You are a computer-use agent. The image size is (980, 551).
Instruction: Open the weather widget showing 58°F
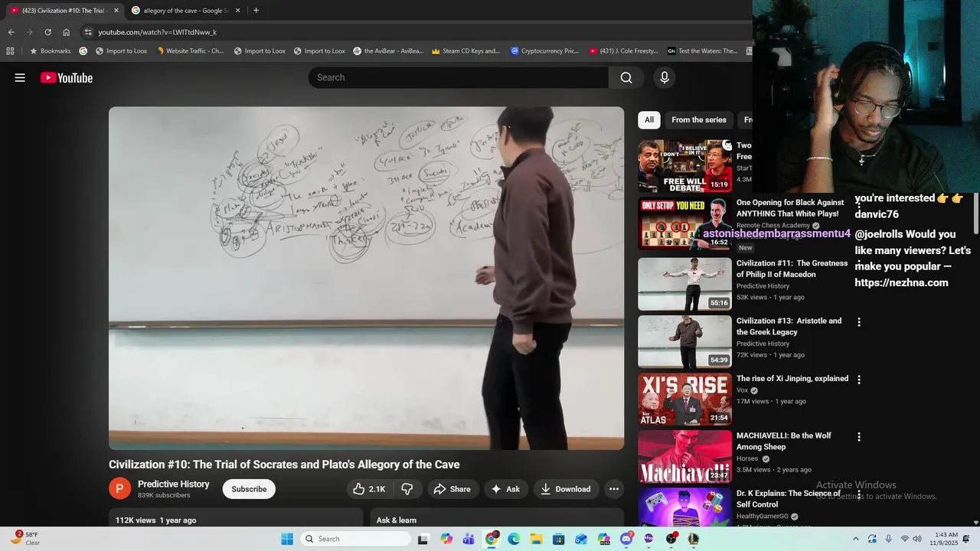[x=25, y=539]
